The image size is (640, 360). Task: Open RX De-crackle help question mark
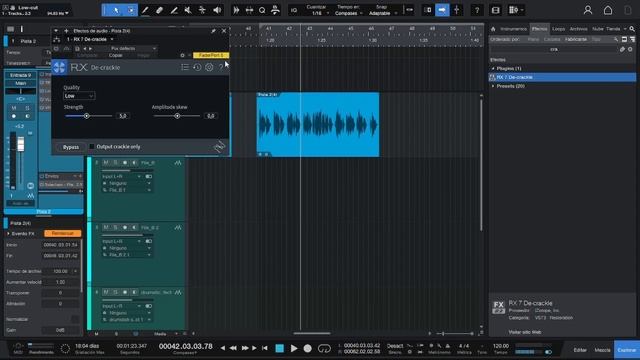click(221, 67)
